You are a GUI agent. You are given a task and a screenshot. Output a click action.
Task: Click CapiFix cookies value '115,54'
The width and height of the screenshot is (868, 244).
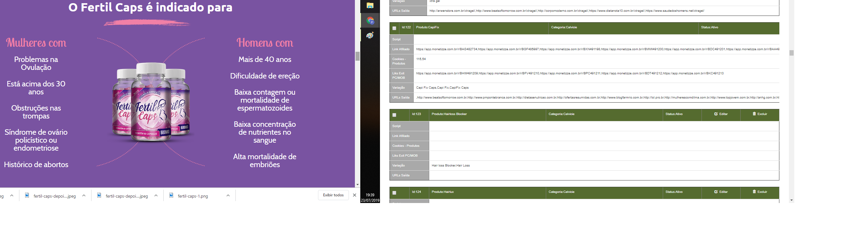pos(421,59)
